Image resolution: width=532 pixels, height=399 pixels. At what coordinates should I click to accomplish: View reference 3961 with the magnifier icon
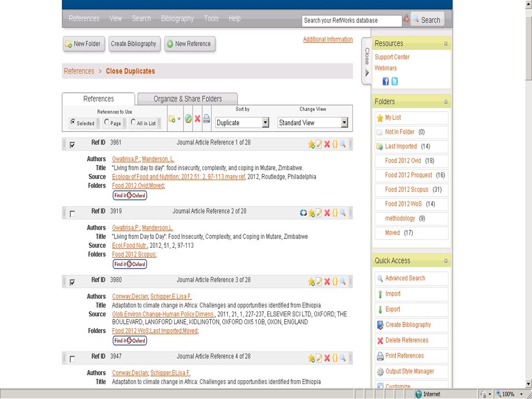[342, 144]
